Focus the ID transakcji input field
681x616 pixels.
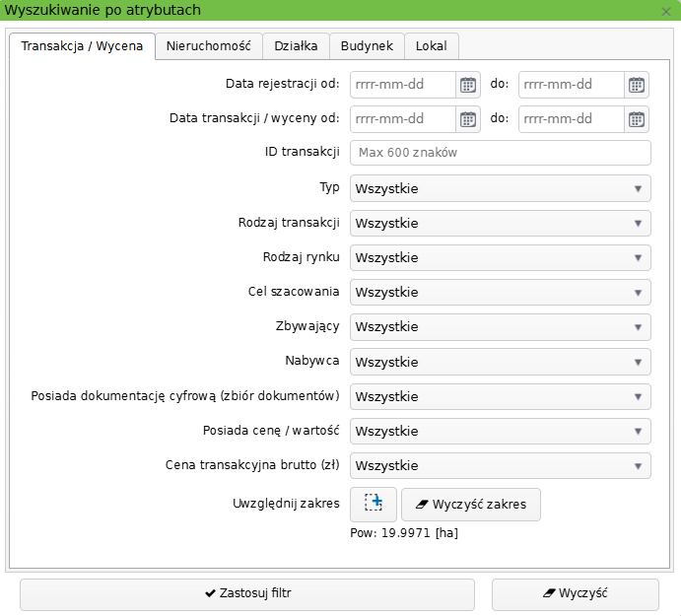click(x=501, y=154)
